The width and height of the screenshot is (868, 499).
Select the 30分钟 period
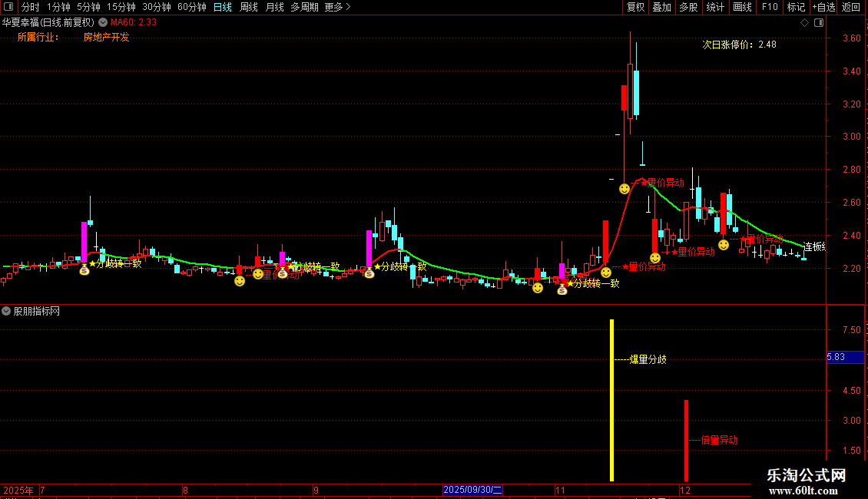(x=157, y=7)
